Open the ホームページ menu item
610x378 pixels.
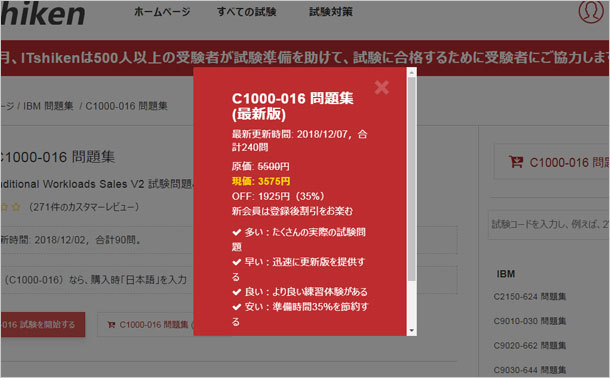click(162, 12)
